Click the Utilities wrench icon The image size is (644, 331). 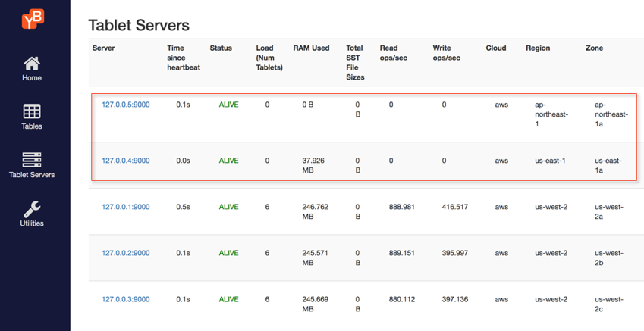[x=32, y=208]
